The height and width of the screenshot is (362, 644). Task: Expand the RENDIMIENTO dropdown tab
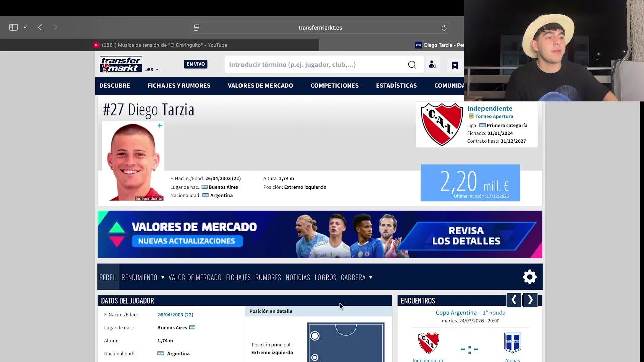point(143,277)
